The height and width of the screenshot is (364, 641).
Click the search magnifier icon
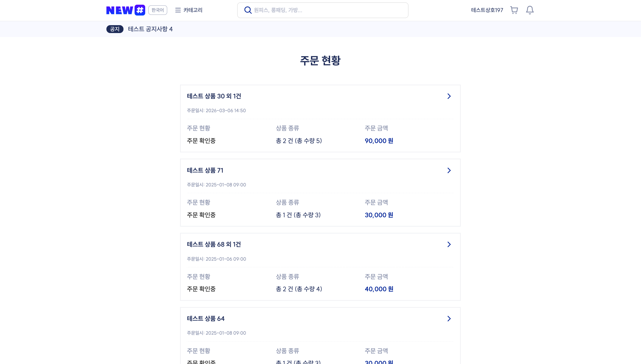click(x=248, y=10)
